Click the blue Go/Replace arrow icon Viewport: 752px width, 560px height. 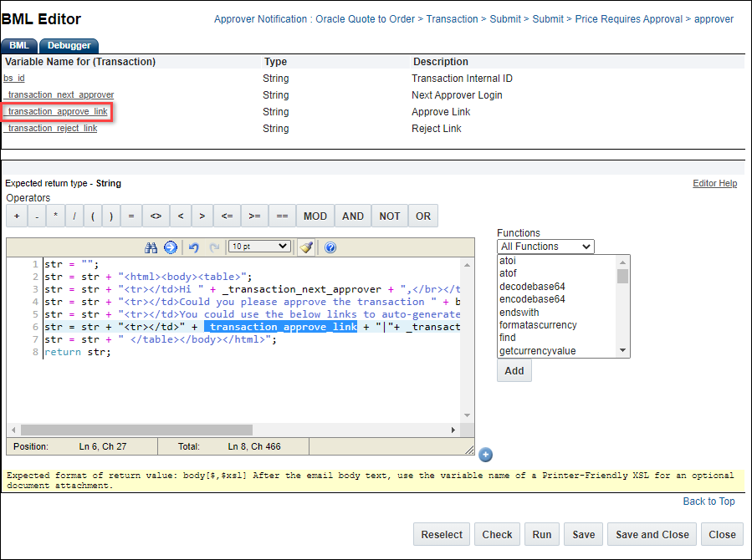click(x=170, y=247)
